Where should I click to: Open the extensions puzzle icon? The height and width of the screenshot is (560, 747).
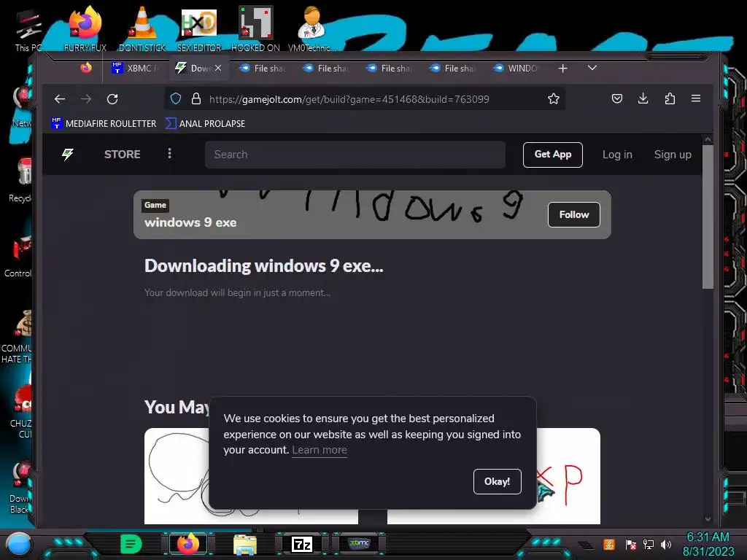coord(670,98)
